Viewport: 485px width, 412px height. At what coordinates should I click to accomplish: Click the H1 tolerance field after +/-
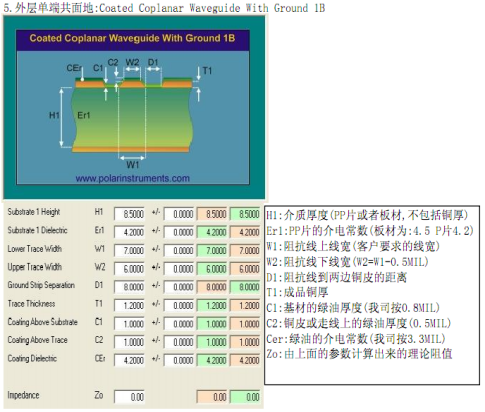[179, 214]
